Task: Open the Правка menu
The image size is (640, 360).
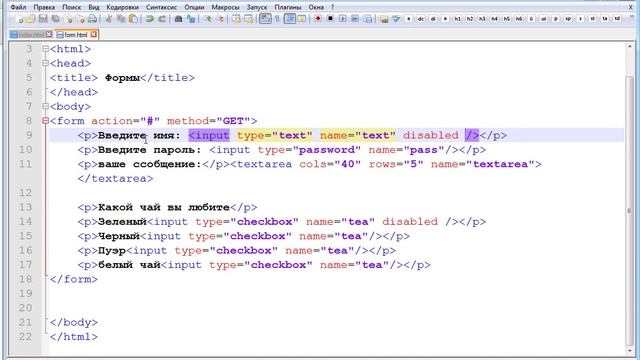Action: pos(44,7)
